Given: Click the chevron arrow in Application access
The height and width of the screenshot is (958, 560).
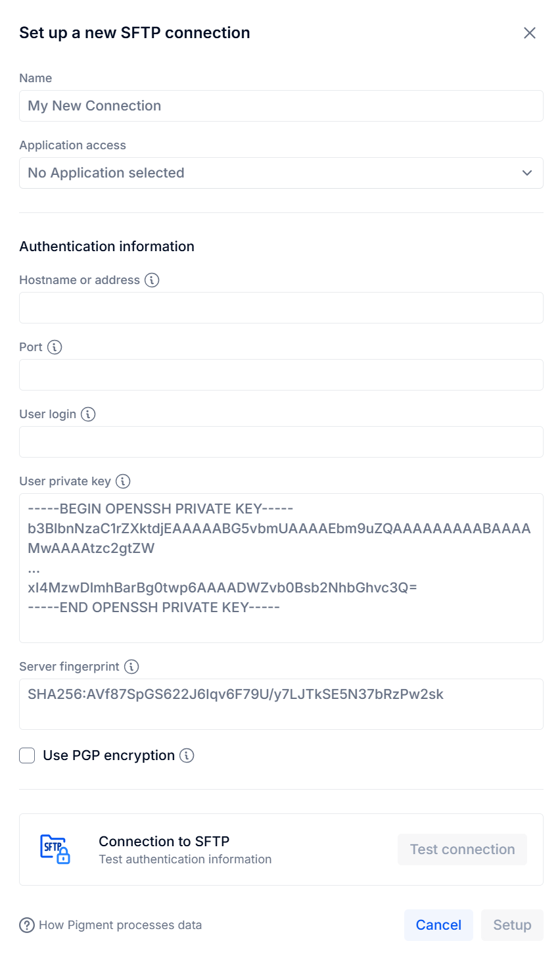Looking at the screenshot, I should pyautogui.click(x=527, y=173).
